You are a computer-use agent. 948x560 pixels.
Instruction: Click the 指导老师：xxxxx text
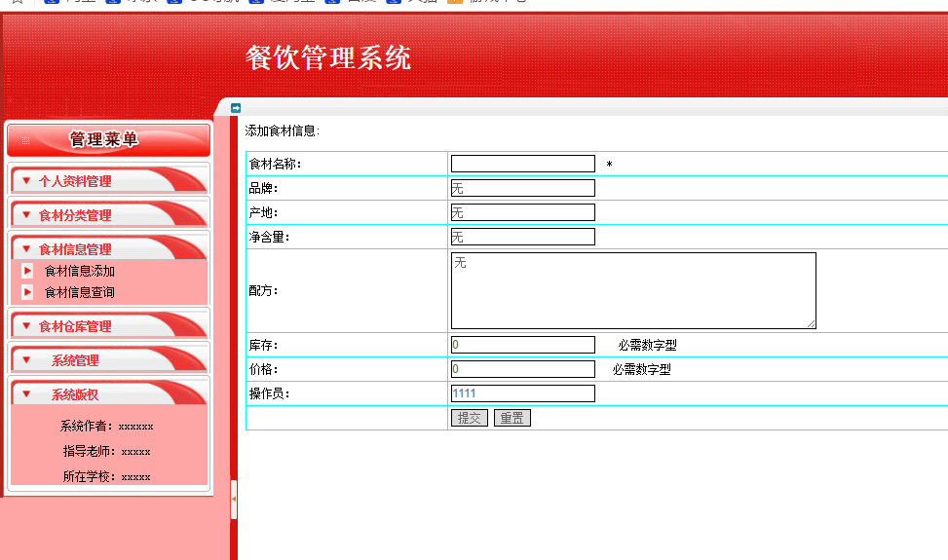[x=106, y=451]
